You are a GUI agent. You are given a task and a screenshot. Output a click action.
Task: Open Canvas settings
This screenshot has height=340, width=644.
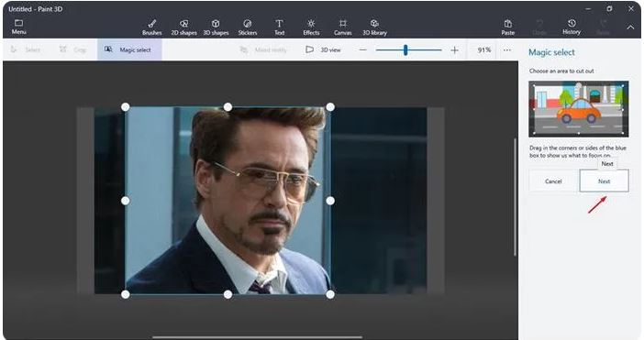342,27
